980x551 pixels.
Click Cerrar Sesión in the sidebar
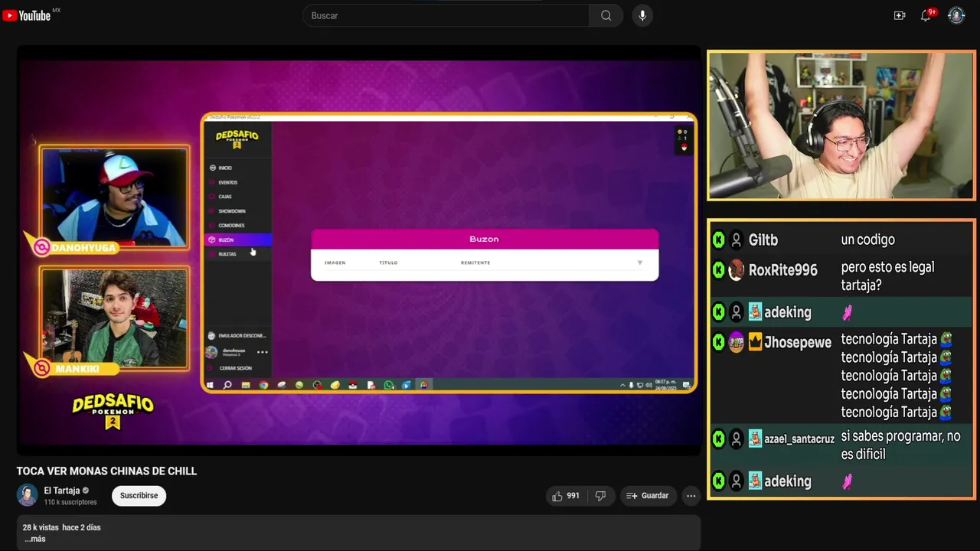pyautogui.click(x=235, y=368)
